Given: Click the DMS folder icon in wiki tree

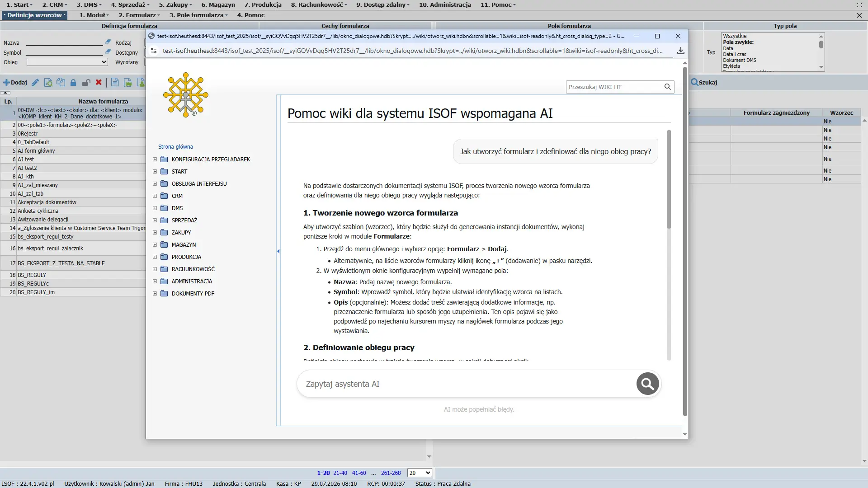Looking at the screenshot, I should [164, 208].
